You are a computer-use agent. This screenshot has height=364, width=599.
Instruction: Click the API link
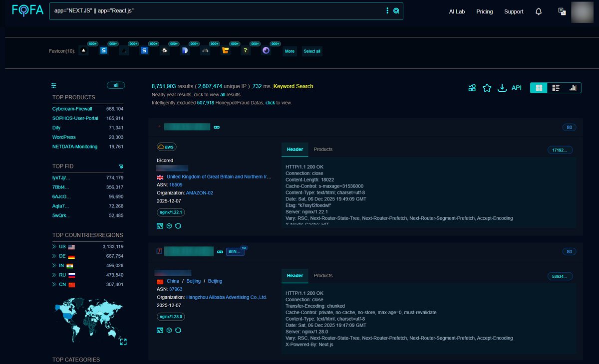coord(517,88)
